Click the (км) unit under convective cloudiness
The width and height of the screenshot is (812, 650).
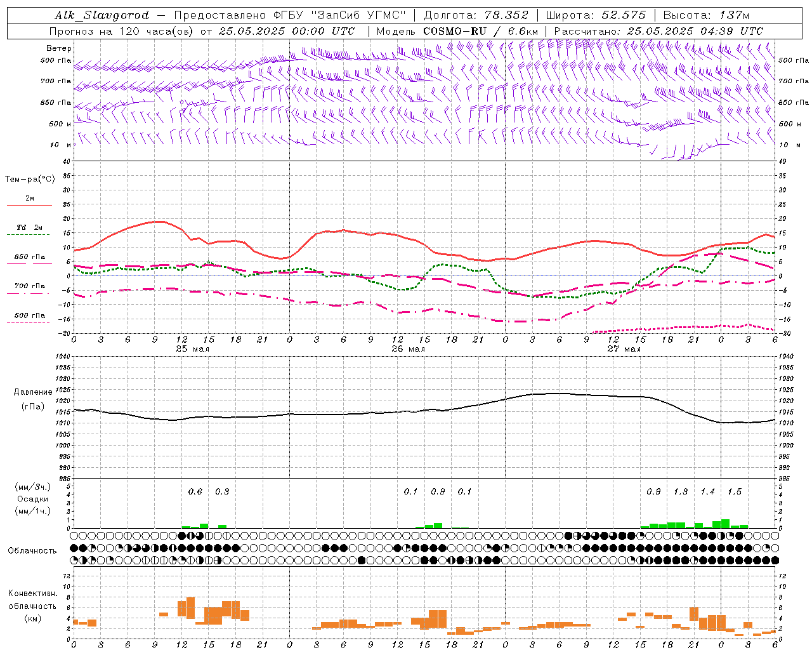click(32, 618)
